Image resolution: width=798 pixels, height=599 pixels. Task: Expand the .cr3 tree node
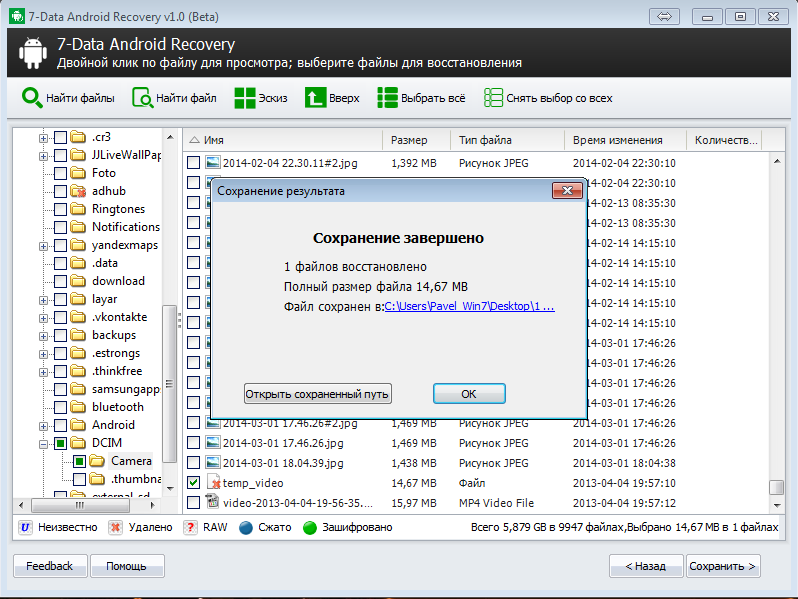click(43, 138)
